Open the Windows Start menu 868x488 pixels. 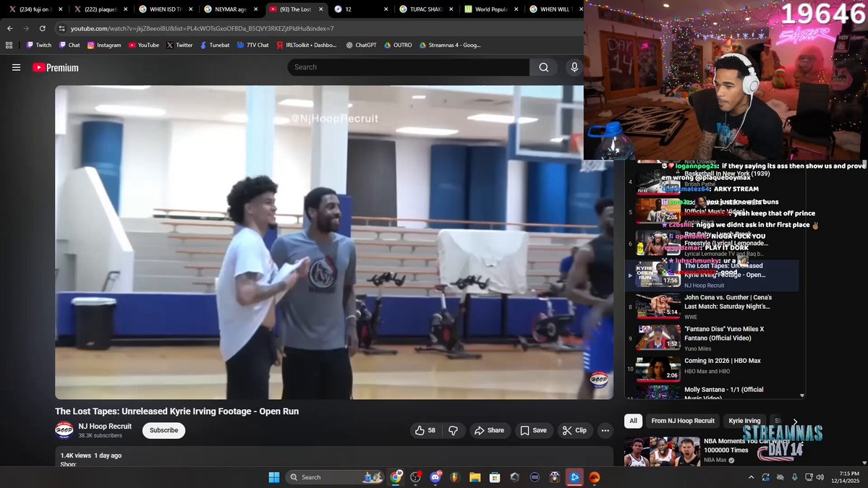point(274,477)
